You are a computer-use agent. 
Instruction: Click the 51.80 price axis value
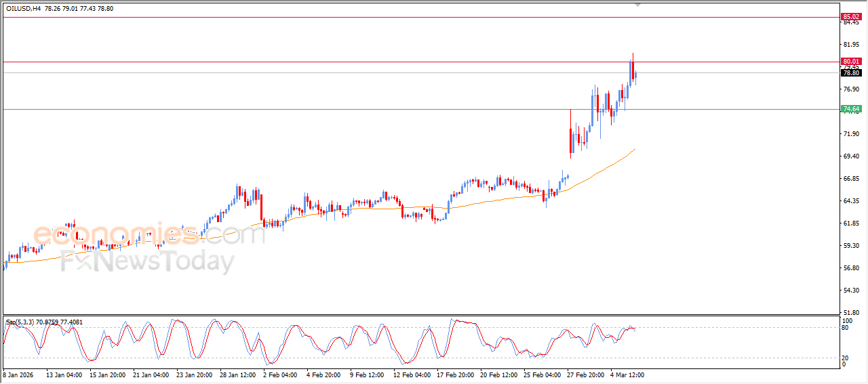(x=851, y=313)
